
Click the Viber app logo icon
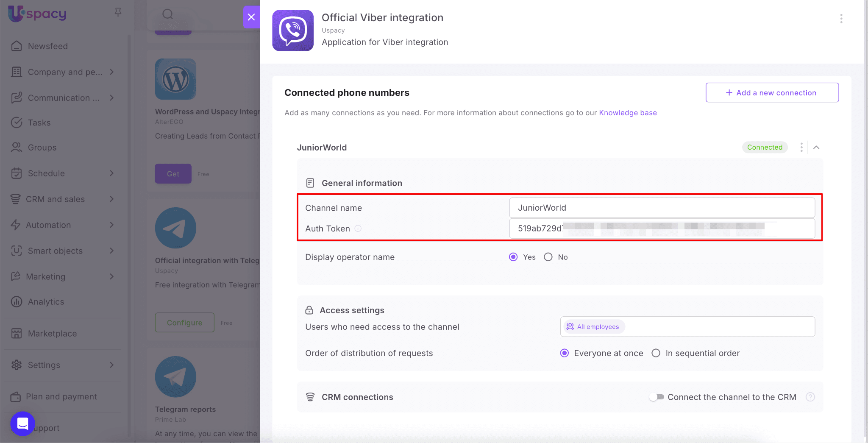tap(293, 31)
